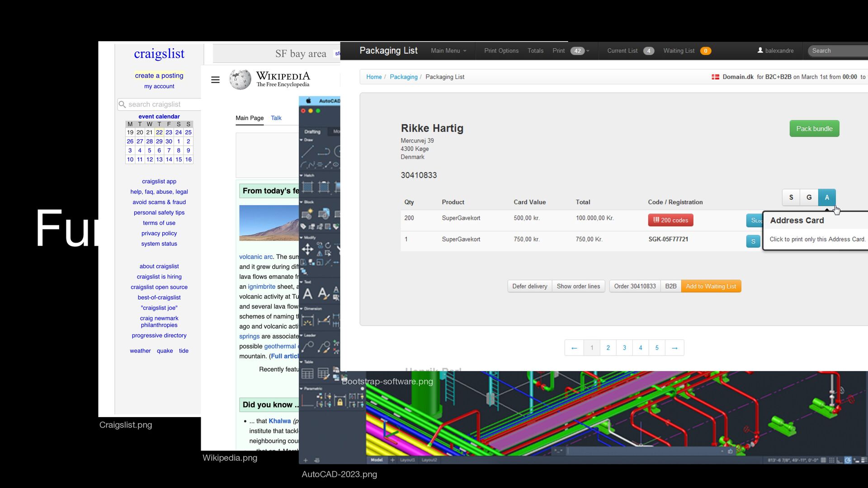Collapse the Modify panel section

click(302, 237)
